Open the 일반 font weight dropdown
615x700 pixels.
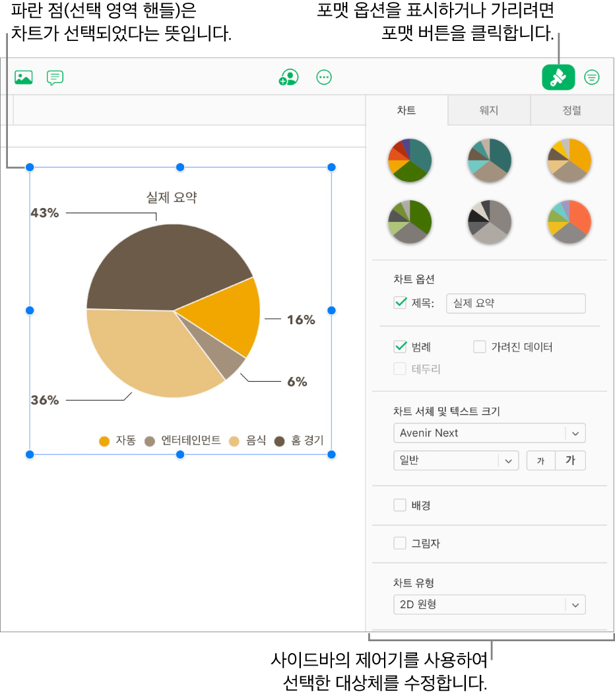(456, 460)
